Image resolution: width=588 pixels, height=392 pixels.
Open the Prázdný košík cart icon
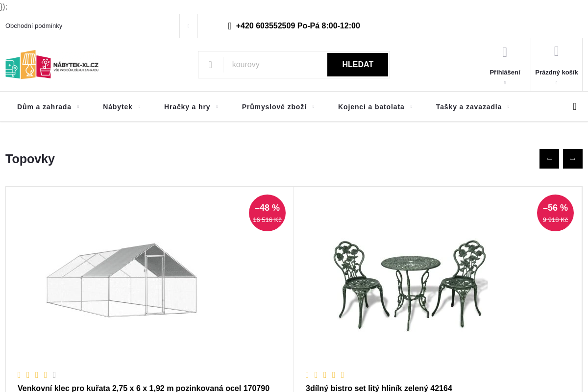point(556,51)
